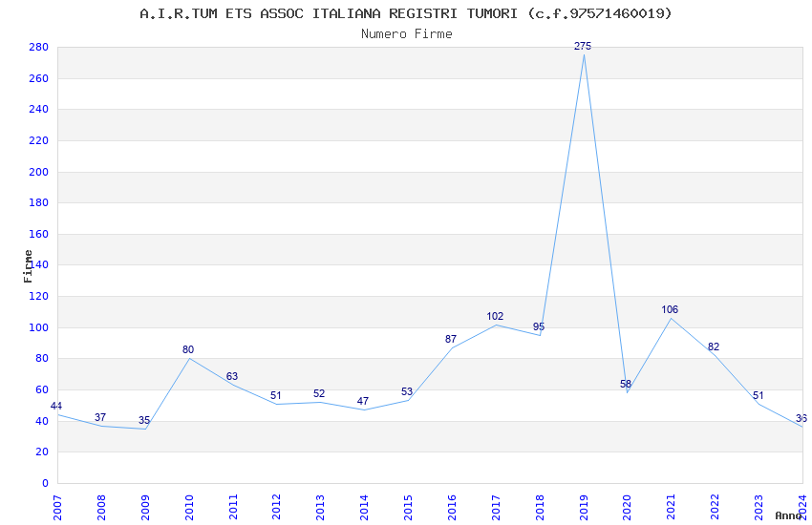Click the peak data label 275
This screenshot has height=525, width=812.
[583, 46]
